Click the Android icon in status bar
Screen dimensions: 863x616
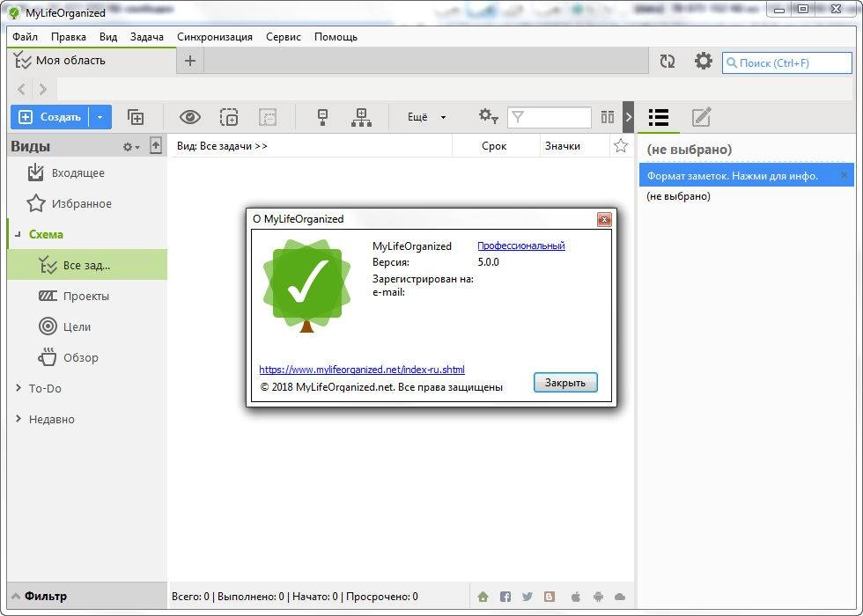(x=598, y=597)
